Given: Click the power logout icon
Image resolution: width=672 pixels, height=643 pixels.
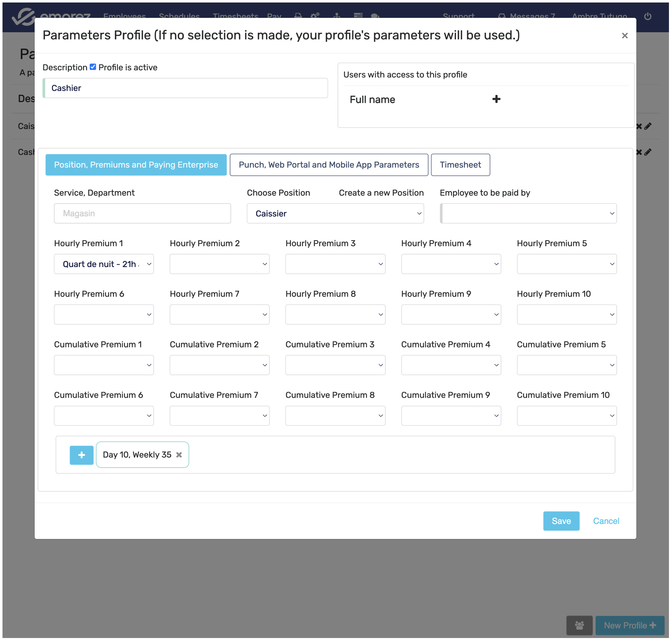Looking at the screenshot, I should point(647,16).
